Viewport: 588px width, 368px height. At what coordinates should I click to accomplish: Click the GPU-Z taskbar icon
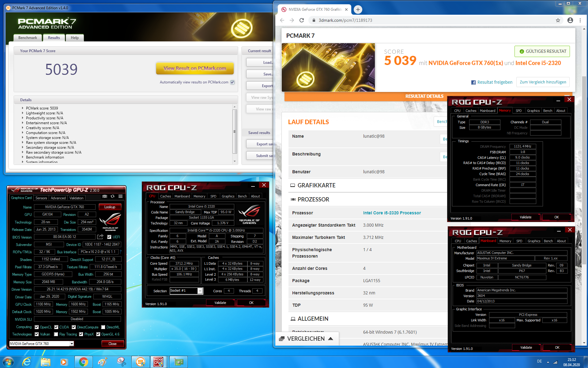[x=179, y=362]
